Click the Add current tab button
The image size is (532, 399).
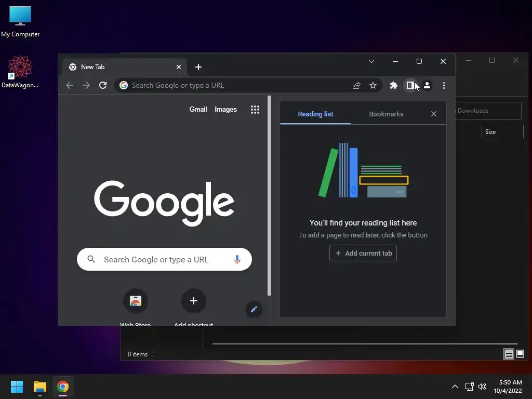[363, 253]
